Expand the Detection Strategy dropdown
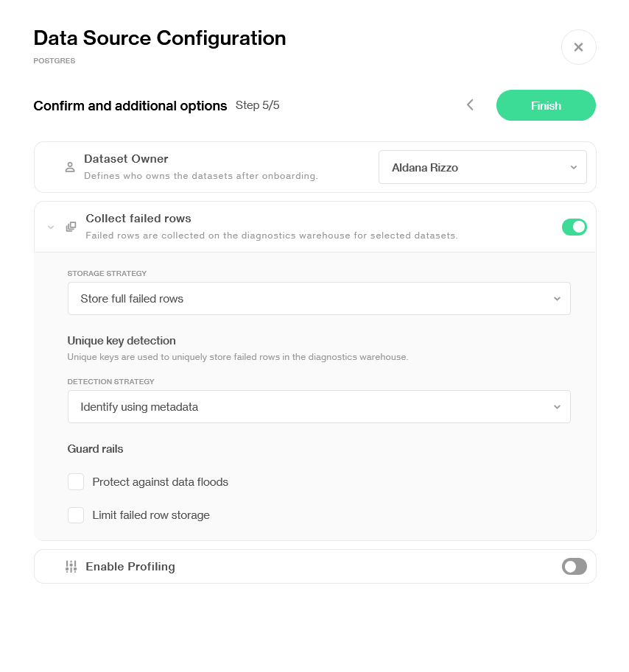 [x=319, y=407]
